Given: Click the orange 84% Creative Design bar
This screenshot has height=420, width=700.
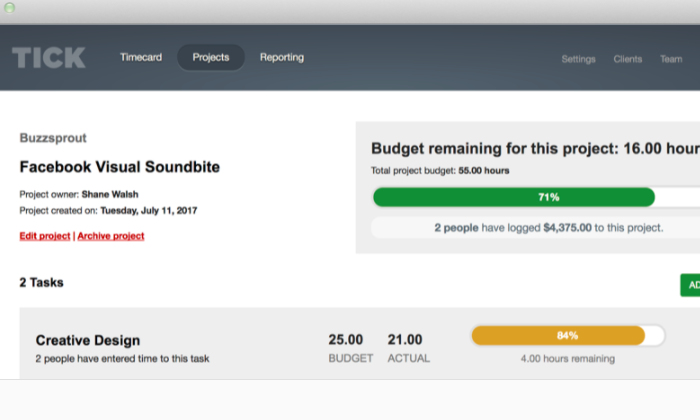Looking at the screenshot, I should 558,336.
